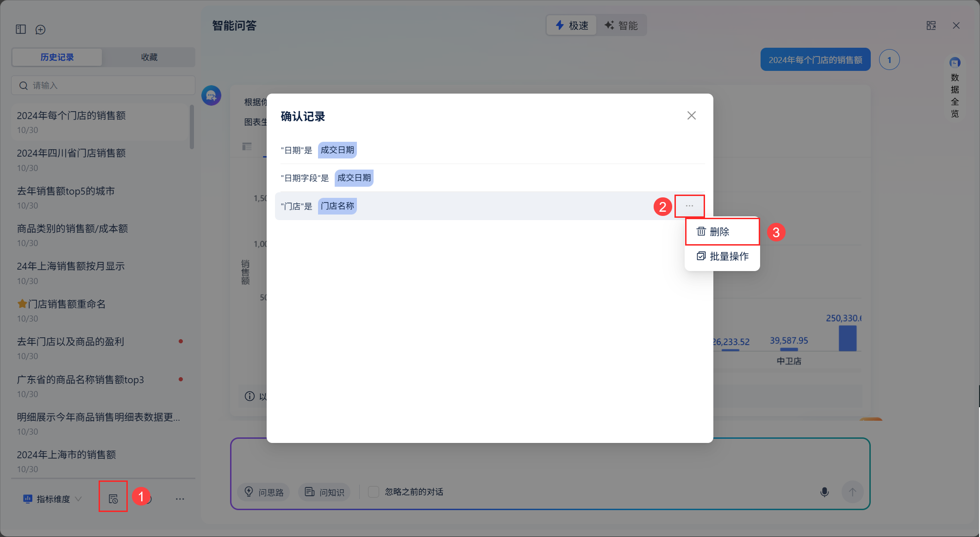Open the grid layout icon at top right

click(931, 25)
